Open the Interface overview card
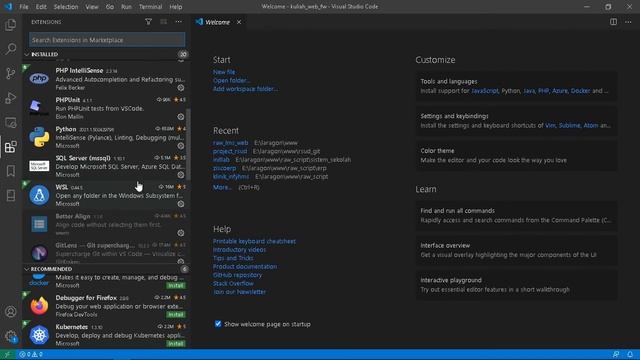Viewport: 640px width, 360px height. click(x=516, y=250)
